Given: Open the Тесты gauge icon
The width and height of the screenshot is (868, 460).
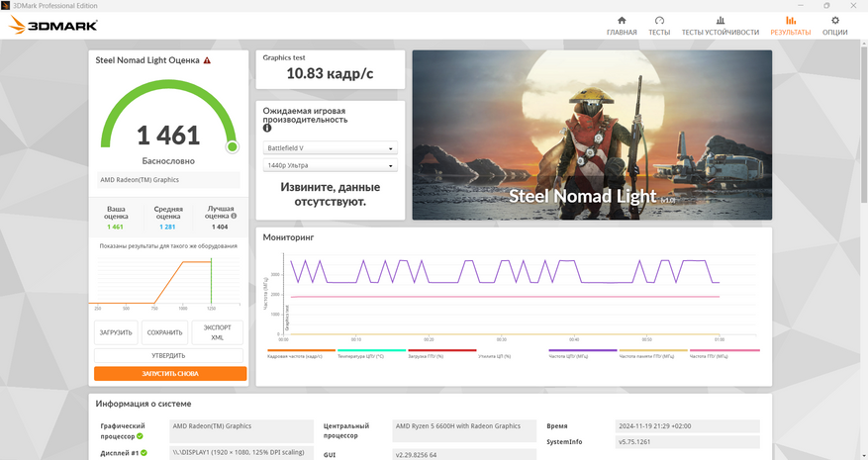Looking at the screenshot, I should (x=659, y=21).
